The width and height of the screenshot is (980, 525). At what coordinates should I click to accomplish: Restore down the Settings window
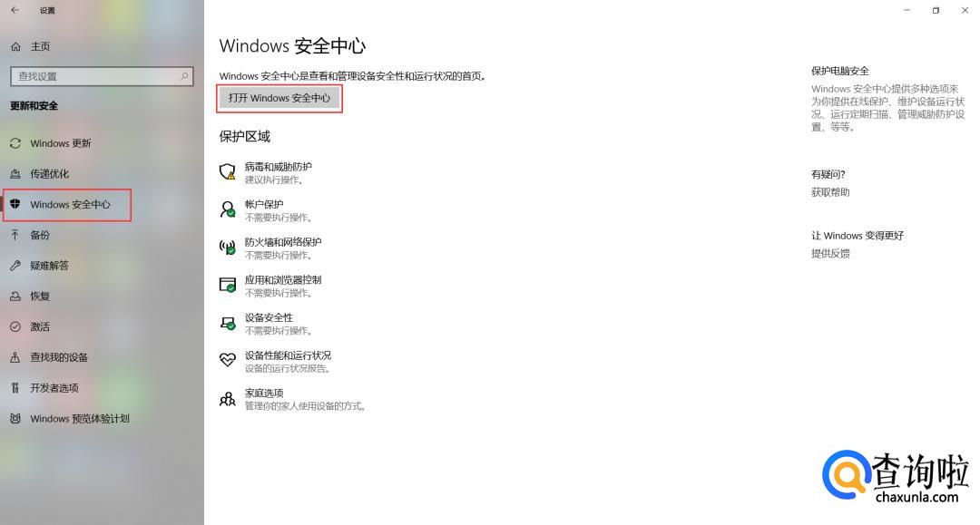(x=936, y=10)
